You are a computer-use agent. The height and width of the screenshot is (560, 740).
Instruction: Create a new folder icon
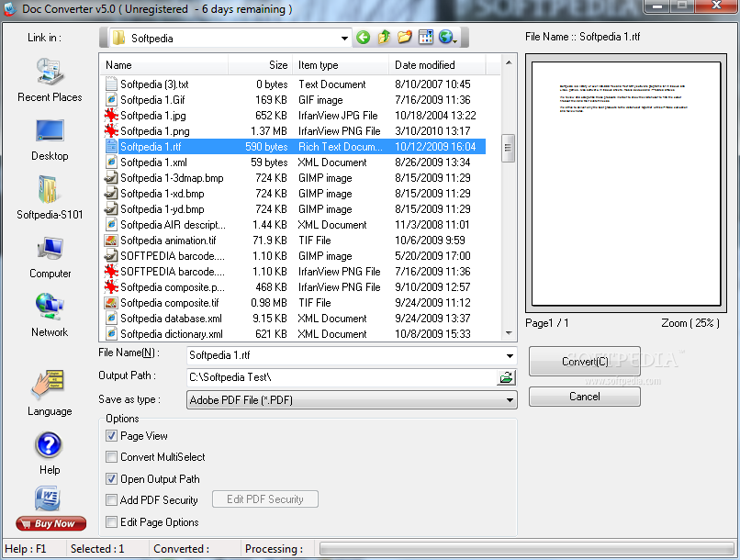(x=405, y=38)
